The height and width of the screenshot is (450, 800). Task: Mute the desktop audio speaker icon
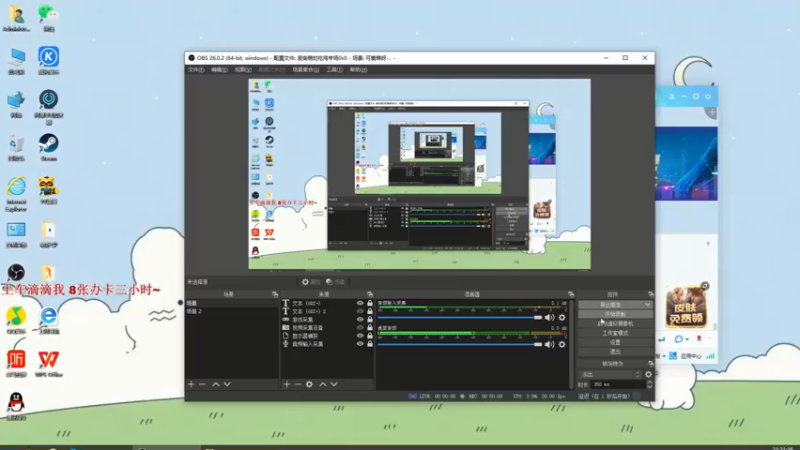(x=549, y=344)
